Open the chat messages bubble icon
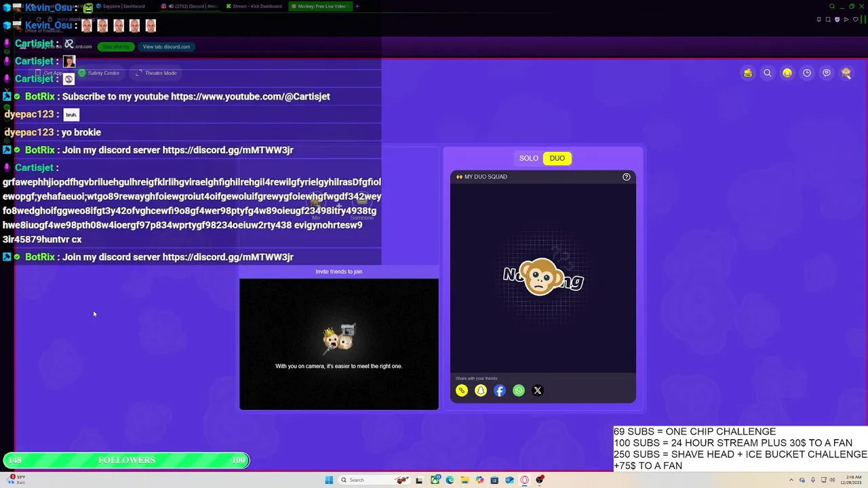The height and width of the screenshot is (488, 868). pos(827,73)
